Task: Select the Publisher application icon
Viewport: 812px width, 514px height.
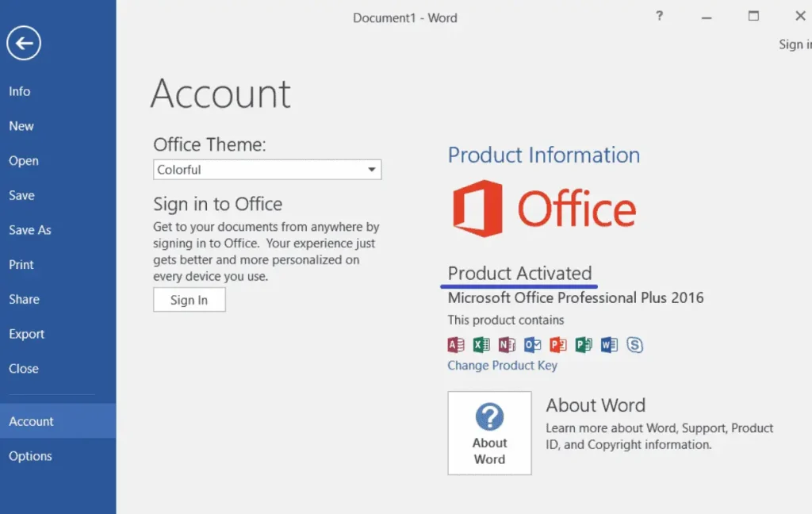Action: [x=584, y=344]
